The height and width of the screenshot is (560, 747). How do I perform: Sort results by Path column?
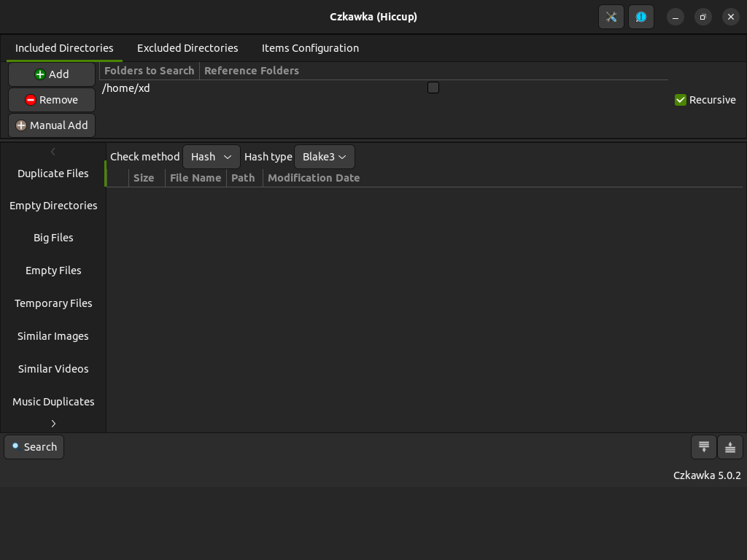244,178
